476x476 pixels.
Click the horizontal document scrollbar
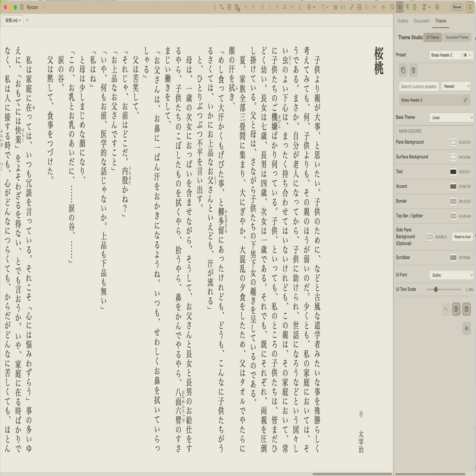point(352,474)
